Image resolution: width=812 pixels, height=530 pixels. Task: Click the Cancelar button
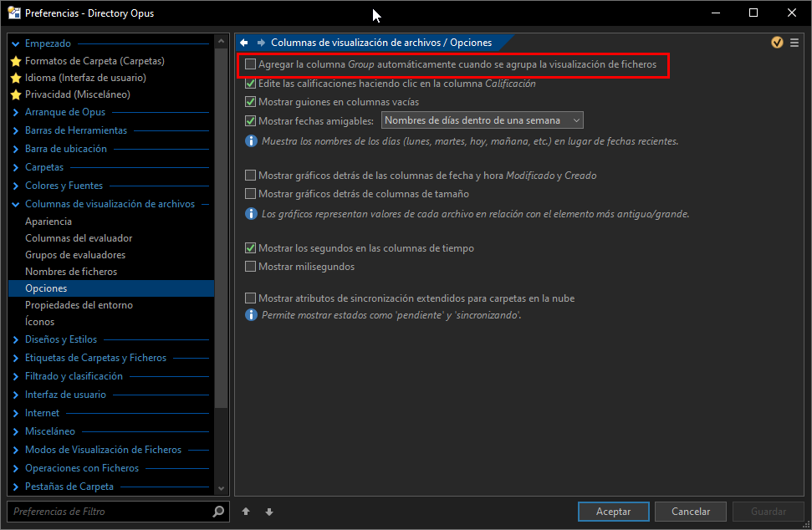click(x=691, y=512)
